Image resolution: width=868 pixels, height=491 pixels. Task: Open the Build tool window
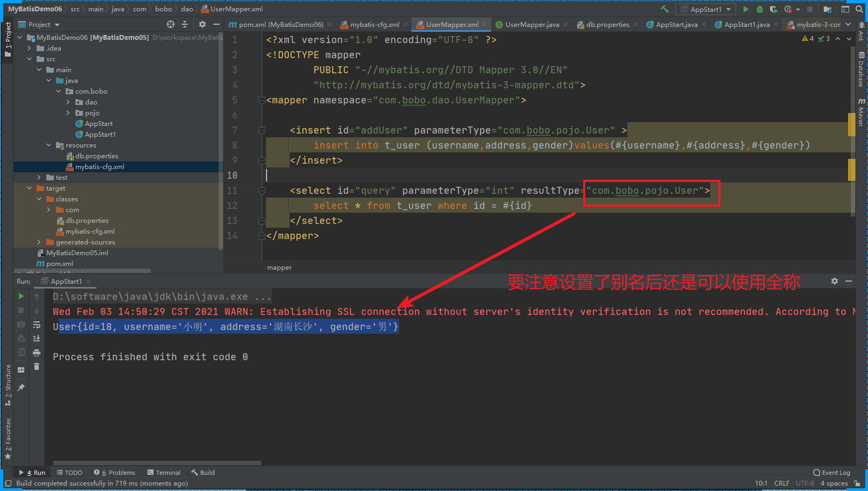click(x=202, y=473)
